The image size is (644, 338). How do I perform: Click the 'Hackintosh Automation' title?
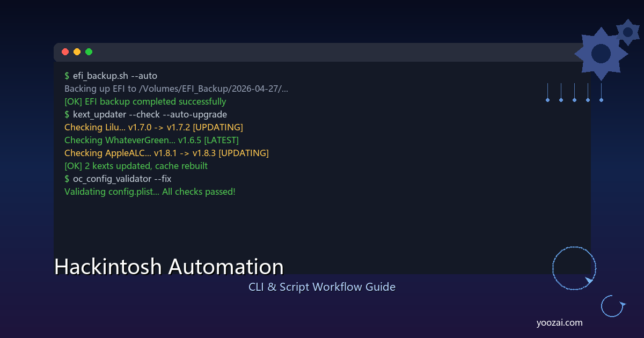pyautogui.click(x=169, y=267)
